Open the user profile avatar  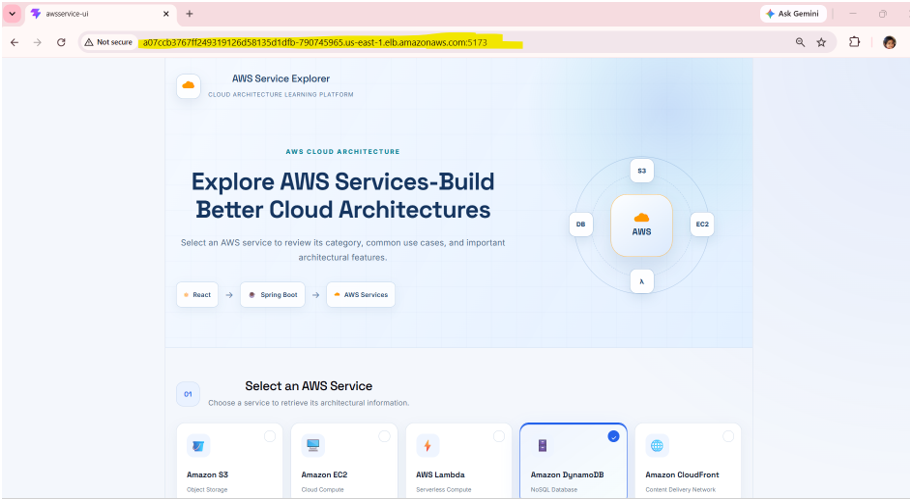[889, 42]
